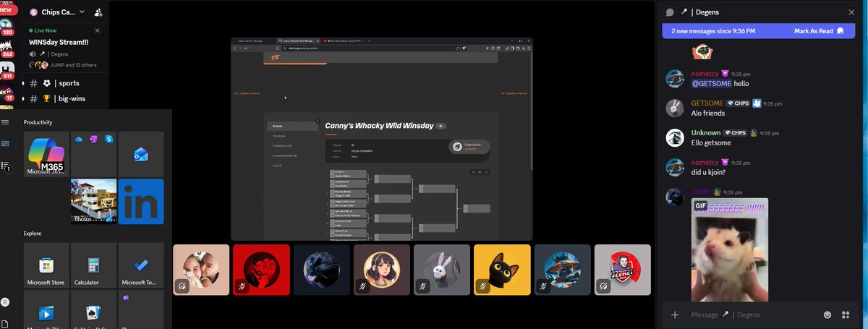
Task: Open the Outlook mail tile
Action: click(140, 154)
